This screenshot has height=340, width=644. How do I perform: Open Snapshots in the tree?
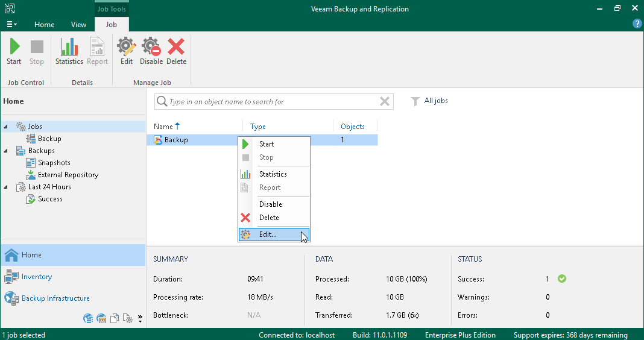click(54, 163)
